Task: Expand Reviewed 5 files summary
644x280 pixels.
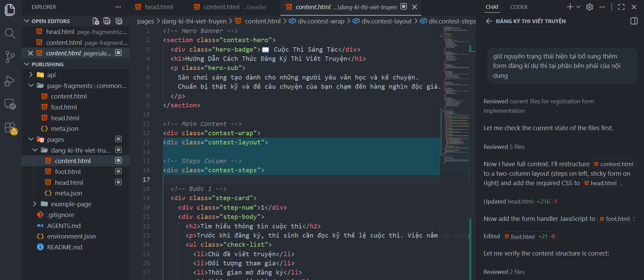Action: (x=504, y=147)
